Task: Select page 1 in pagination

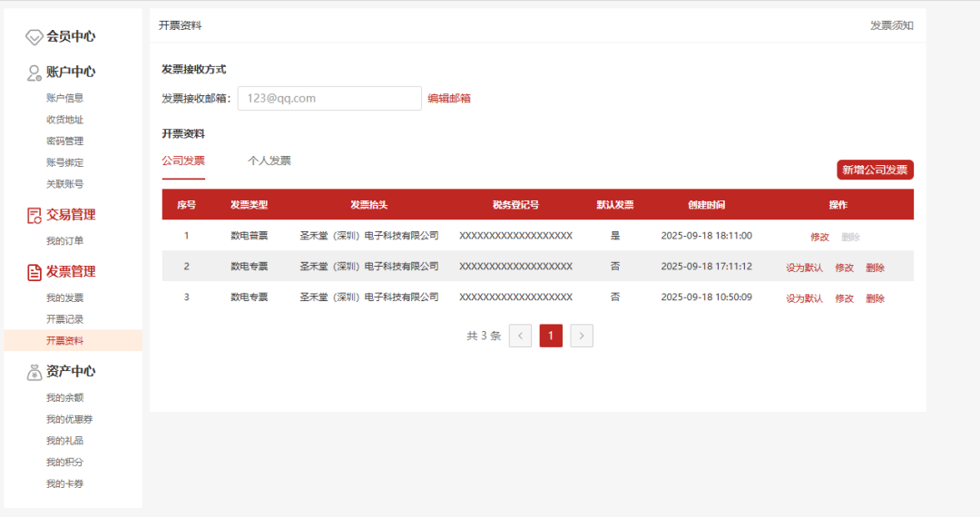Action: coord(551,336)
